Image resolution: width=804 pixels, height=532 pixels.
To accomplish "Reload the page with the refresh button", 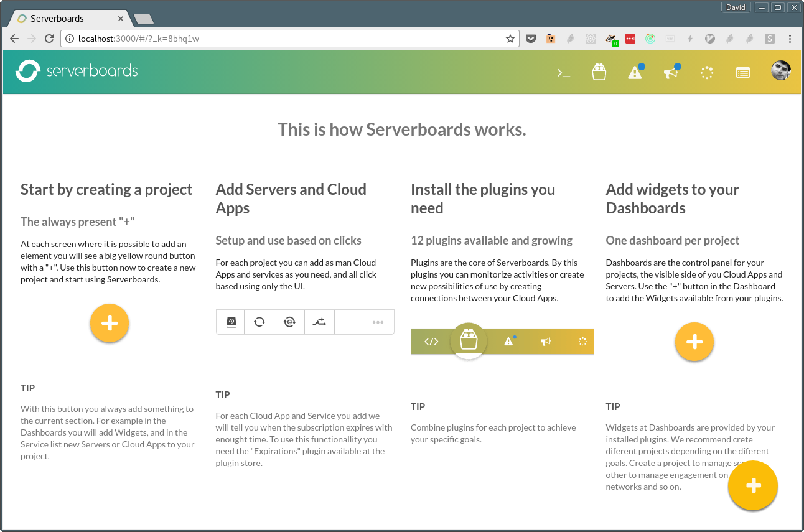I will (x=49, y=39).
